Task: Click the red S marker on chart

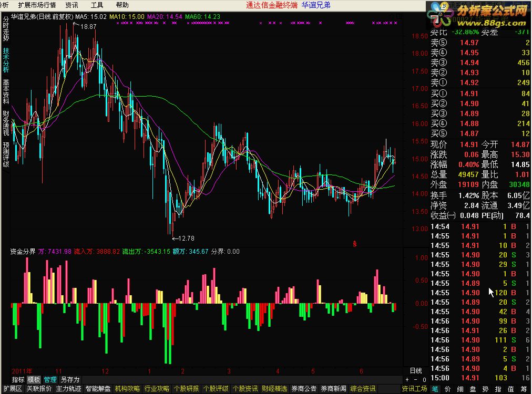Action: click(x=354, y=244)
